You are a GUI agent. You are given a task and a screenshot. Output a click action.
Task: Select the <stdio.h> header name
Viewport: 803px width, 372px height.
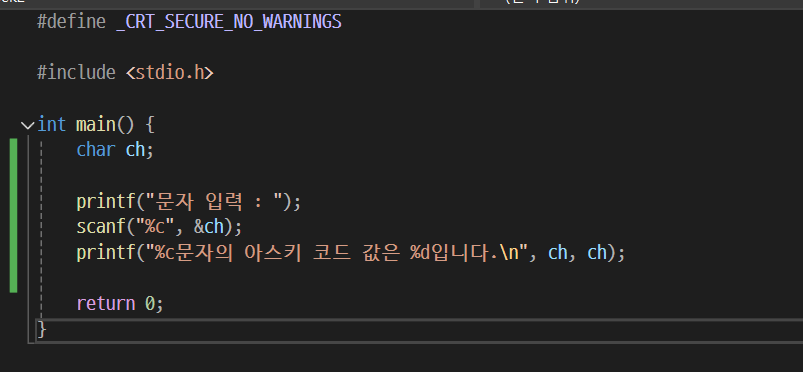click(x=170, y=73)
